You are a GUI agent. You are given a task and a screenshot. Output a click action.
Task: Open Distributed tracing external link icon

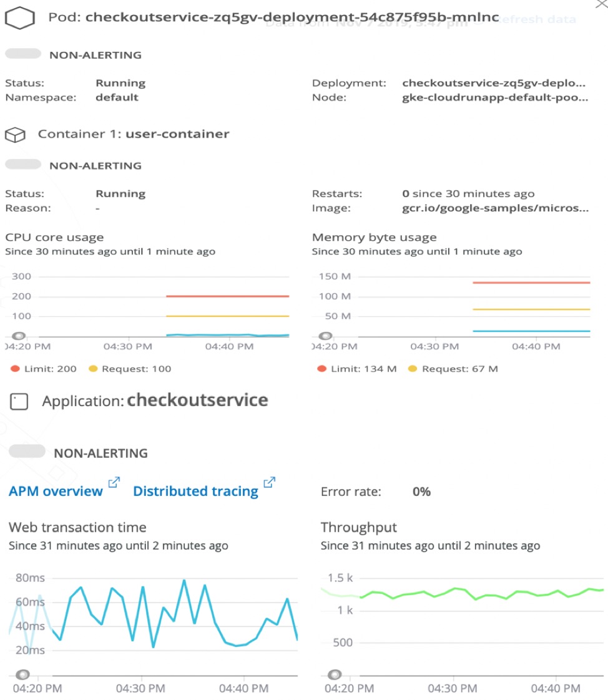point(270,482)
